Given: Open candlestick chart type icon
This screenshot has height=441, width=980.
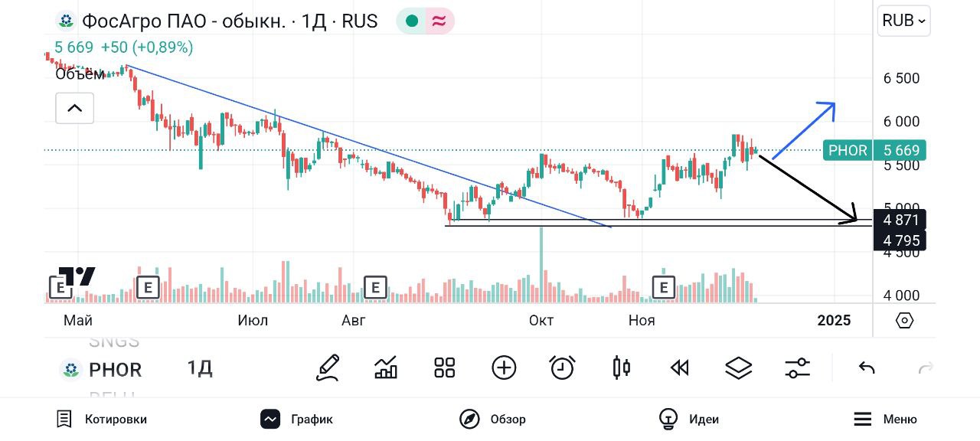Looking at the screenshot, I should [x=621, y=368].
